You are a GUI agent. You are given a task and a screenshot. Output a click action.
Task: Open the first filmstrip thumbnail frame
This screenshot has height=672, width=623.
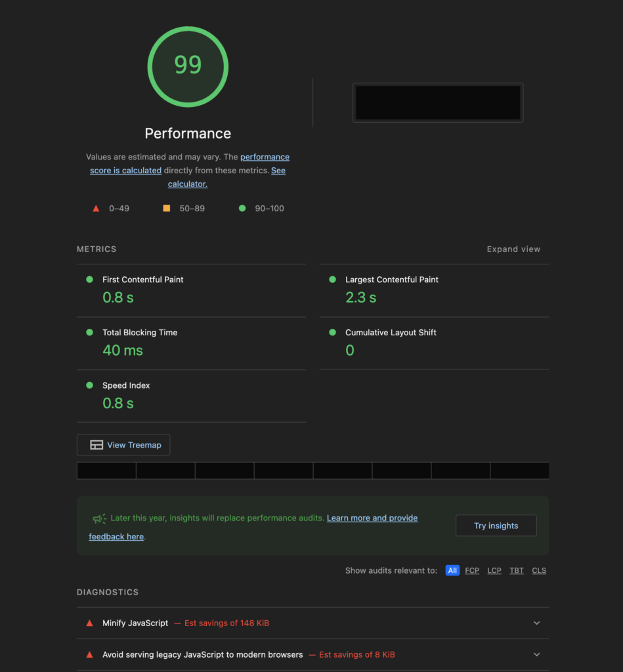106,471
